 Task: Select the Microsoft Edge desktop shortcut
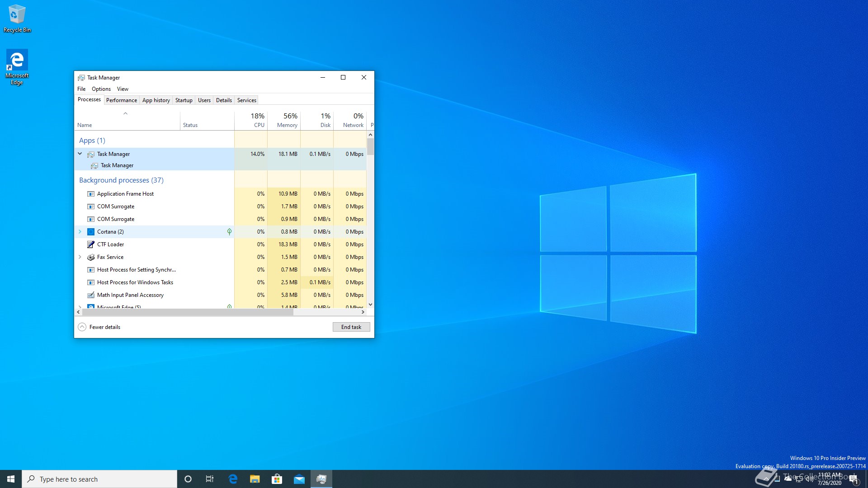[x=17, y=67]
